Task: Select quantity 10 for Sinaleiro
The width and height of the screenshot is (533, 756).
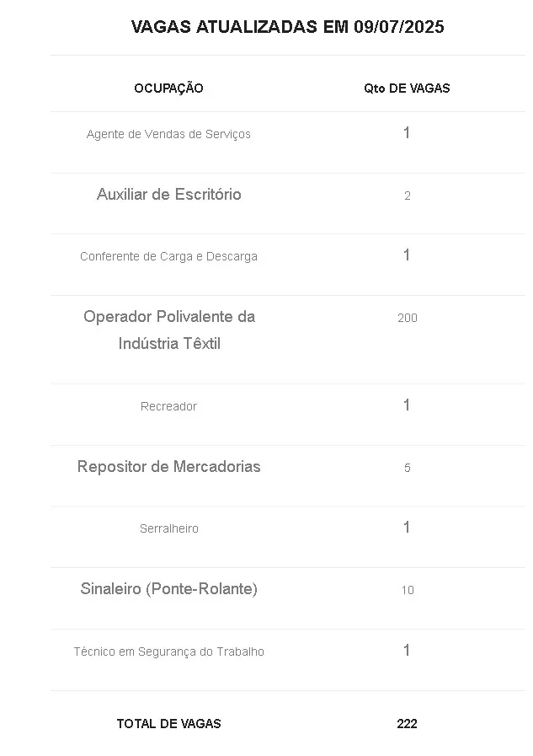Action: pyautogui.click(x=407, y=590)
